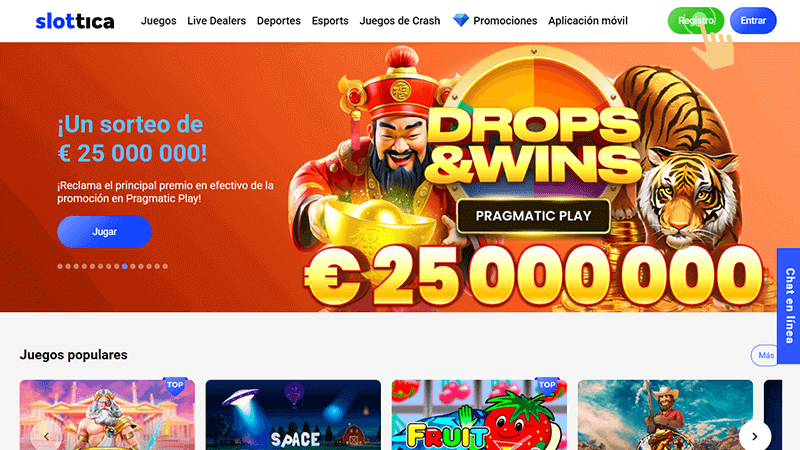Open the Juegos menu
The height and width of the screenshot is (450, 800).
coord(159,21)
